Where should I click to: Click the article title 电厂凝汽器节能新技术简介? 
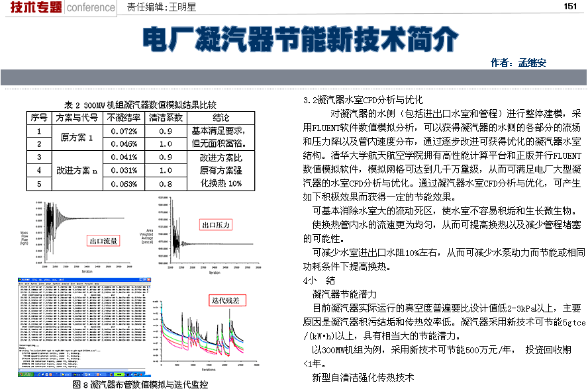pos(300,40)
